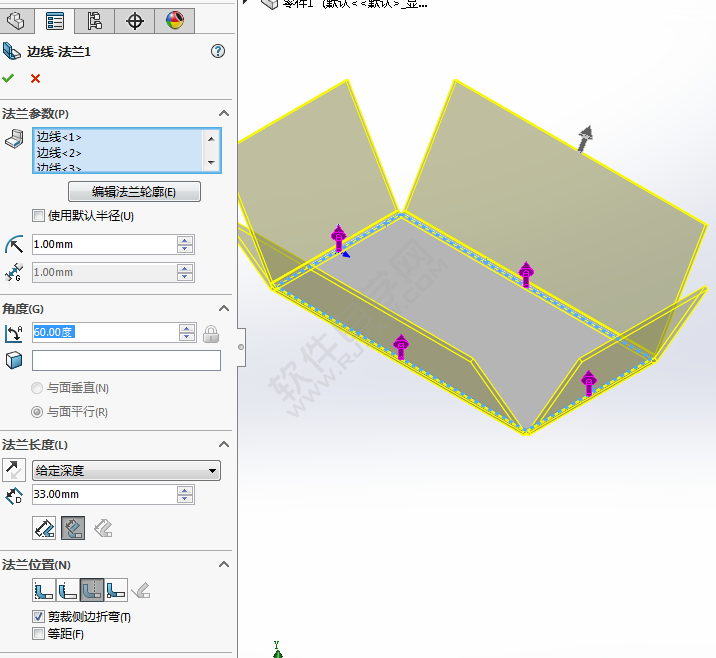This screenshot has width=716, height=658.
Task: Click the angle lock icon
Action: coord(211,334)
